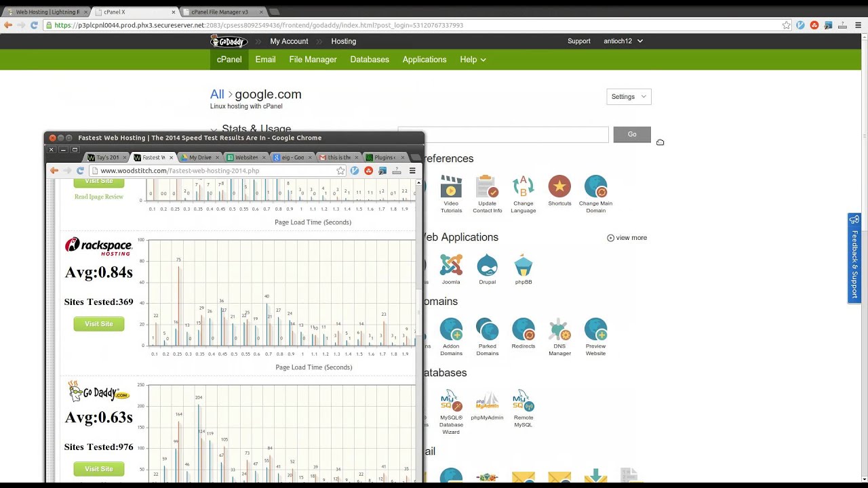The image size is (868, 488).
Task: Click bookmark star in cPanel address bar
Action: 787,25
